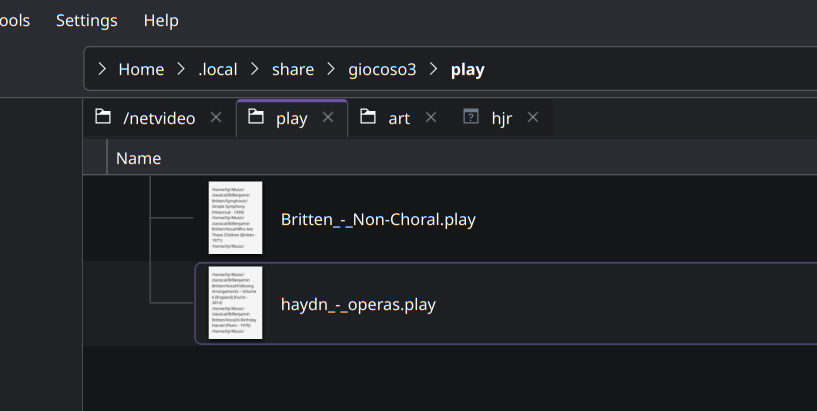Screen dimensions: 817x411
Task: Select the Britten_-_Non-Choral.play thumbnail
Action: 235,218
